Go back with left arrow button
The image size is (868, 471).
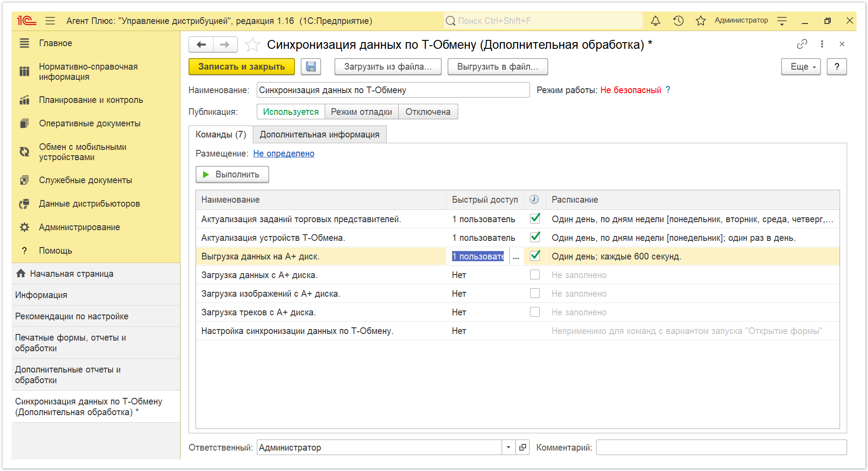(201, 44)
